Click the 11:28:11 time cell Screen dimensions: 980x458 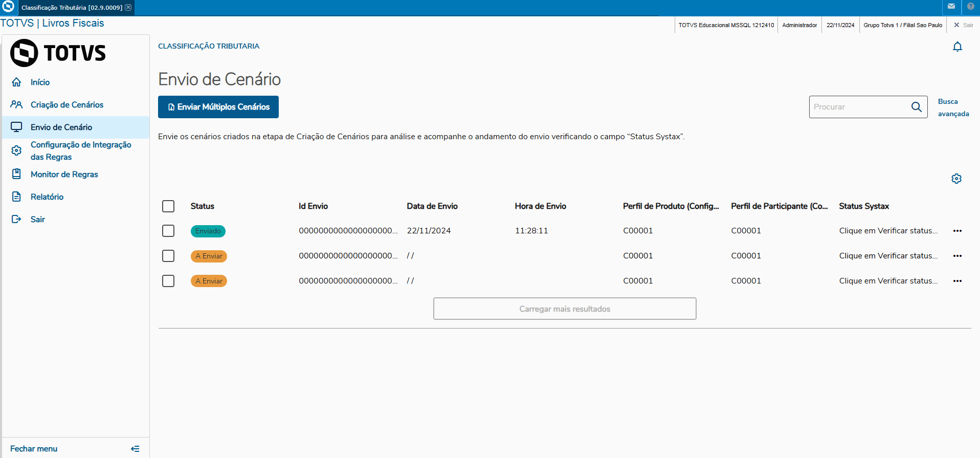pos(531,231)
